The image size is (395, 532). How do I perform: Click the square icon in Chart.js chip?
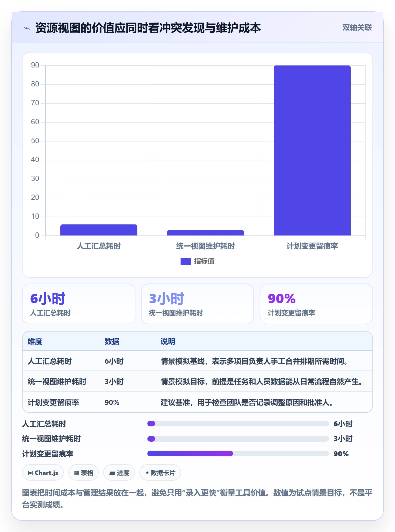pos(30,473)
